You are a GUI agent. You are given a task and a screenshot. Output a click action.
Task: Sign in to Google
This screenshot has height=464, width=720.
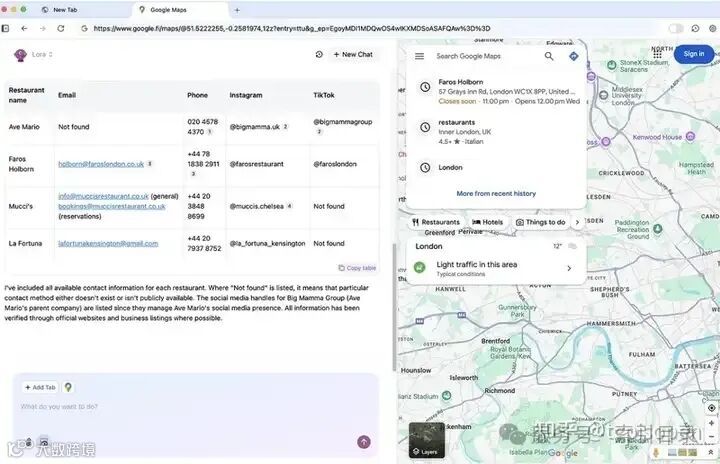[693, 54]
